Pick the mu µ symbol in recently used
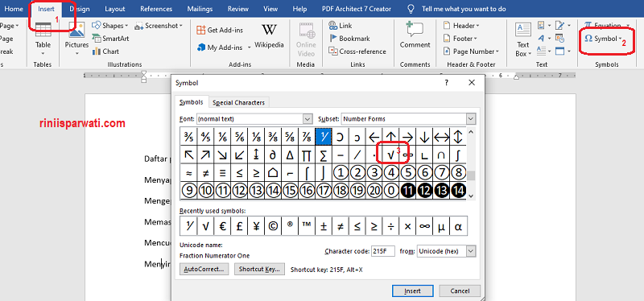The image size is (644, 301). 441,226
